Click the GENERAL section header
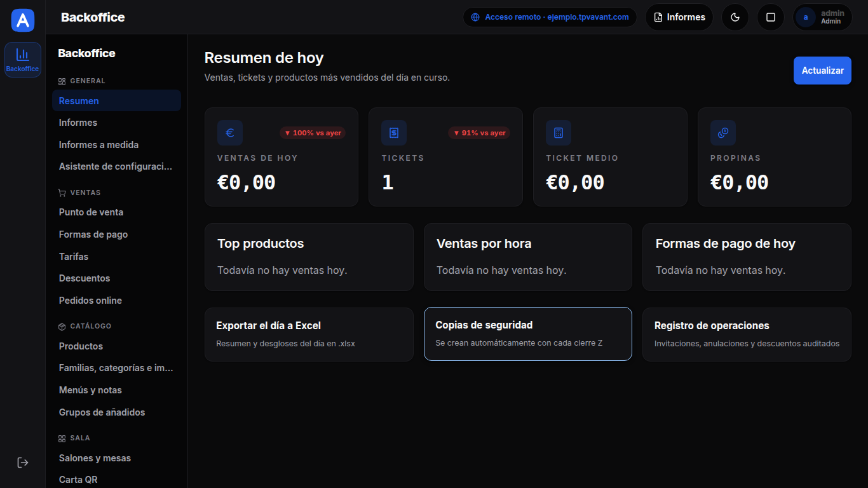The image size is (868, 488). click(x=82, y=81)
